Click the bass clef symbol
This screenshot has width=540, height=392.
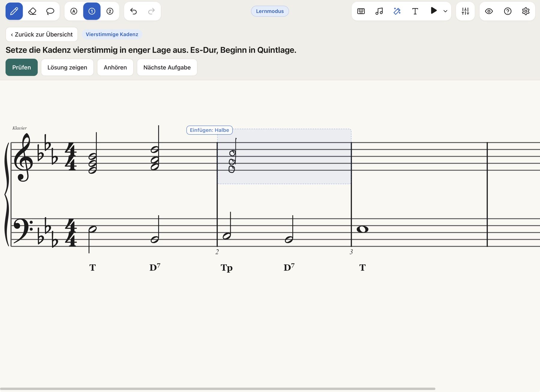(x=23, y=231)
